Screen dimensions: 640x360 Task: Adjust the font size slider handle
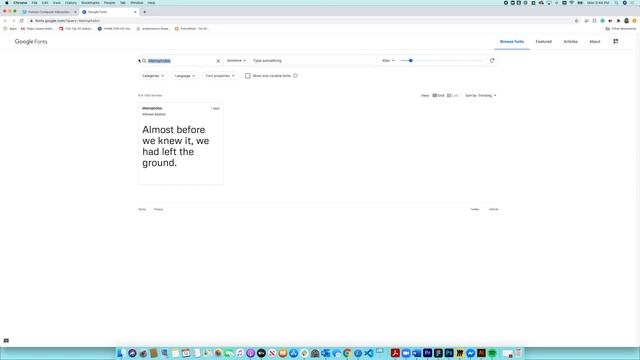tap(411, 60)
